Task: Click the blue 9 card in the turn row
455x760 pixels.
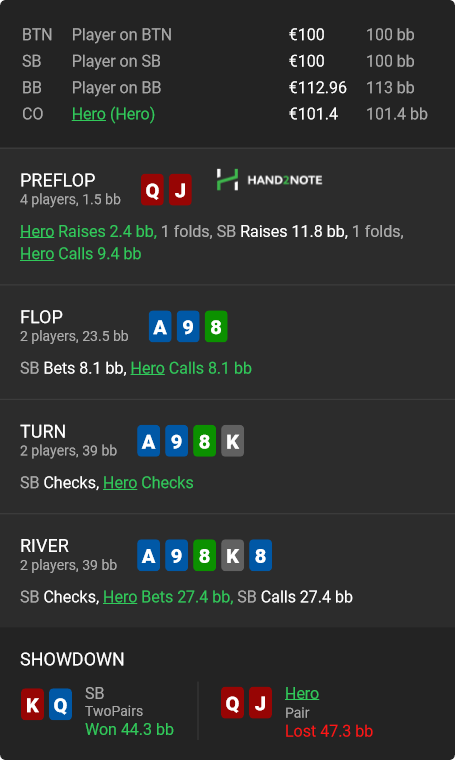Action: click(x=176, y=441)
